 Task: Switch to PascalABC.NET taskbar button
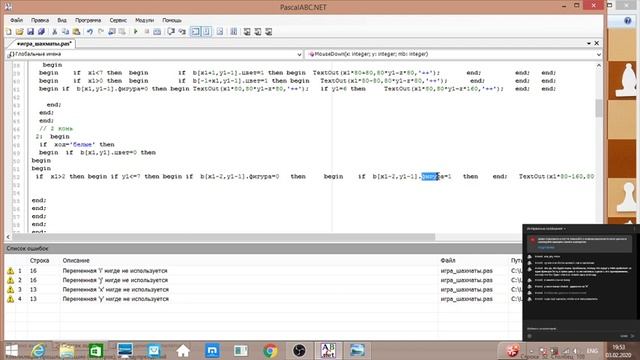click(328, 351)
